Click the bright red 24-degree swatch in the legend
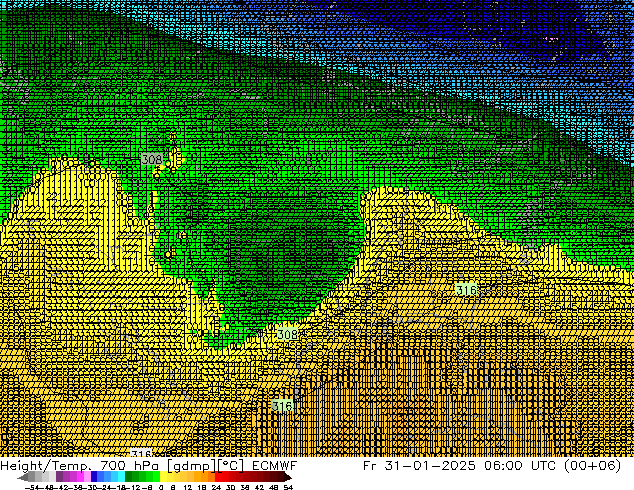Viewport: 634px width, 490px height. click(218, 476)
